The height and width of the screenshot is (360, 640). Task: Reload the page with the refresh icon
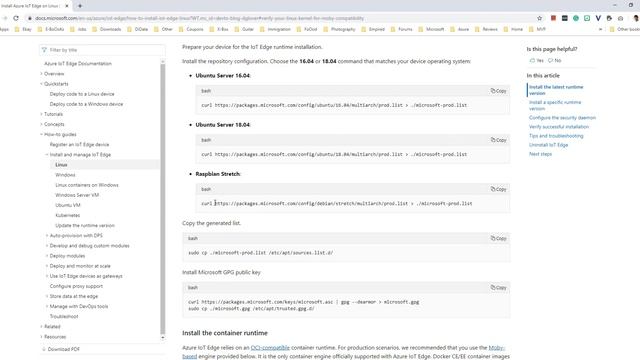(x=16, y=18)
